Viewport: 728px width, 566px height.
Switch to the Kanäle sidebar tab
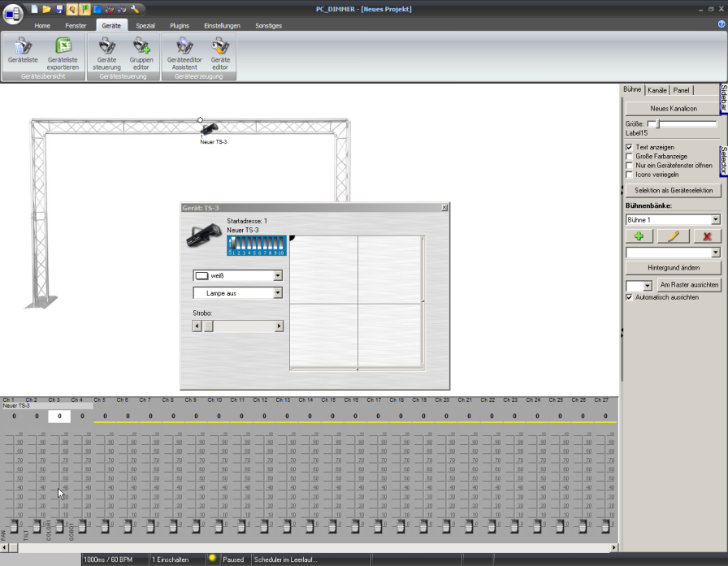(x=657, y=90)
